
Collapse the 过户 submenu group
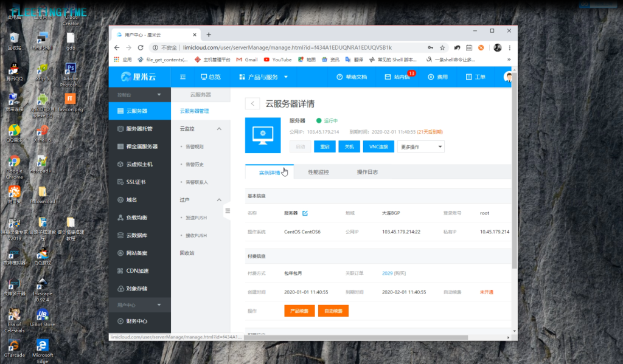point(201,200)
